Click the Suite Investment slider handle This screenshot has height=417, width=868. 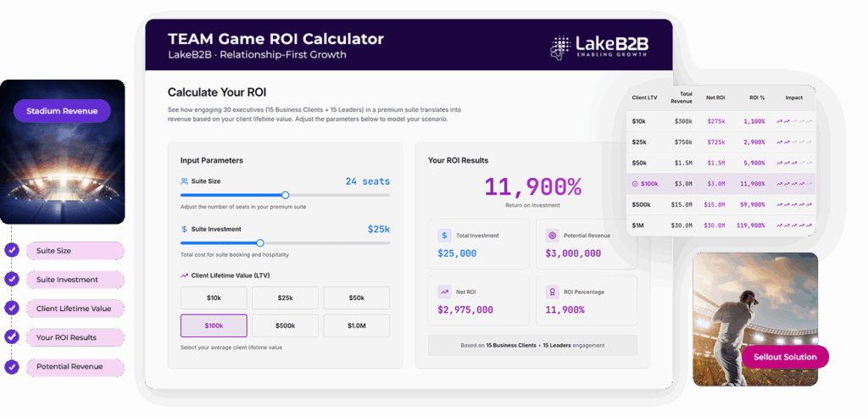[x=260, y=242]
